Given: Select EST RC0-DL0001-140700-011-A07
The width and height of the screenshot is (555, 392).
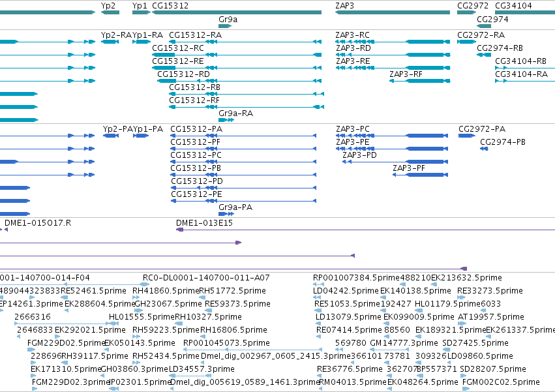Looking at the screenshot, I should [206, 278].
